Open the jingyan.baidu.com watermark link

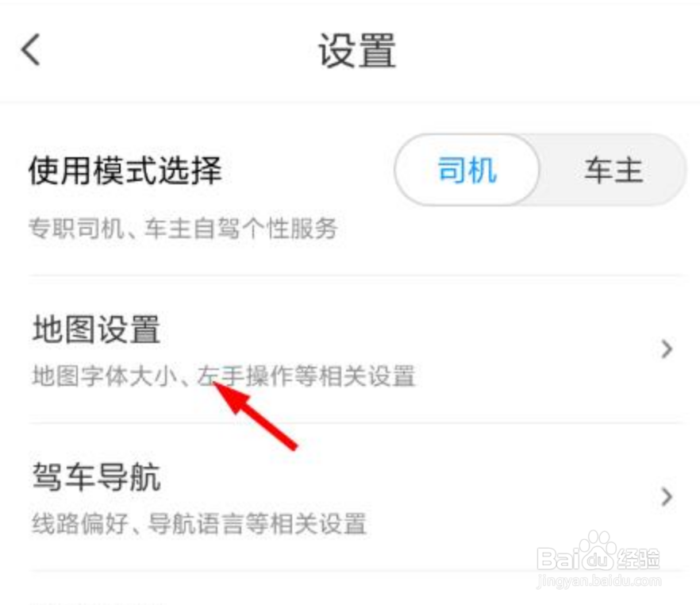pyautogui.click(x=599, y=581)
